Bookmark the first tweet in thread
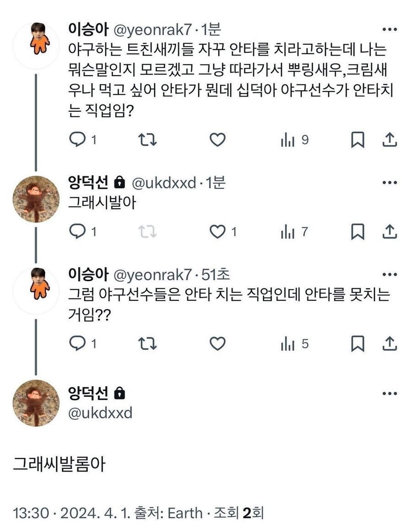 click(358, 140)
